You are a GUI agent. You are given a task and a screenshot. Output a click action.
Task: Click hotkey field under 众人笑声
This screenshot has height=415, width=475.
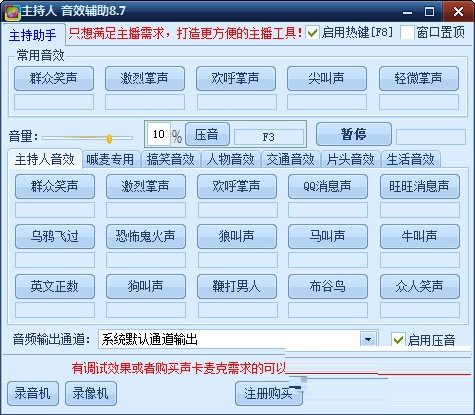coord(420,310)
